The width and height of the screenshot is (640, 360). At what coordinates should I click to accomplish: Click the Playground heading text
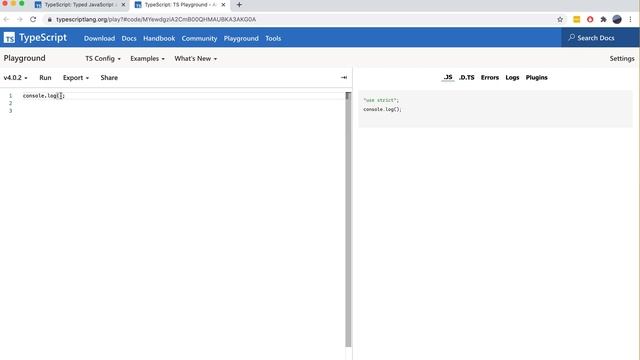click(24, 58)
